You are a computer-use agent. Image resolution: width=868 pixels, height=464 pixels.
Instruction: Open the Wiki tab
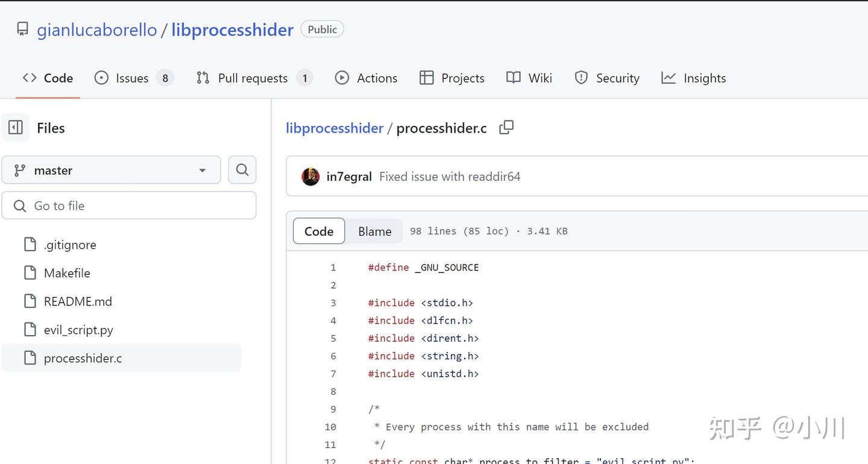529,78
